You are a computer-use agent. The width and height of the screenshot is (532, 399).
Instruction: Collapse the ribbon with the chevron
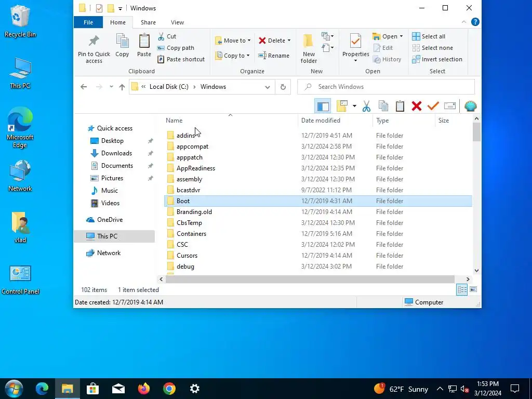[x=464, y=22]
